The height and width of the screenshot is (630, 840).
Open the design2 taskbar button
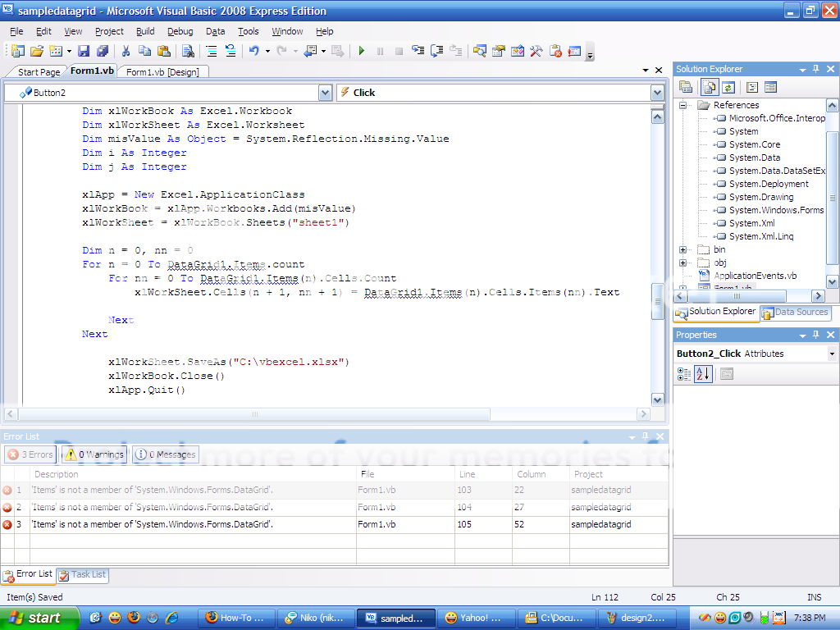(x=637, y=618)
